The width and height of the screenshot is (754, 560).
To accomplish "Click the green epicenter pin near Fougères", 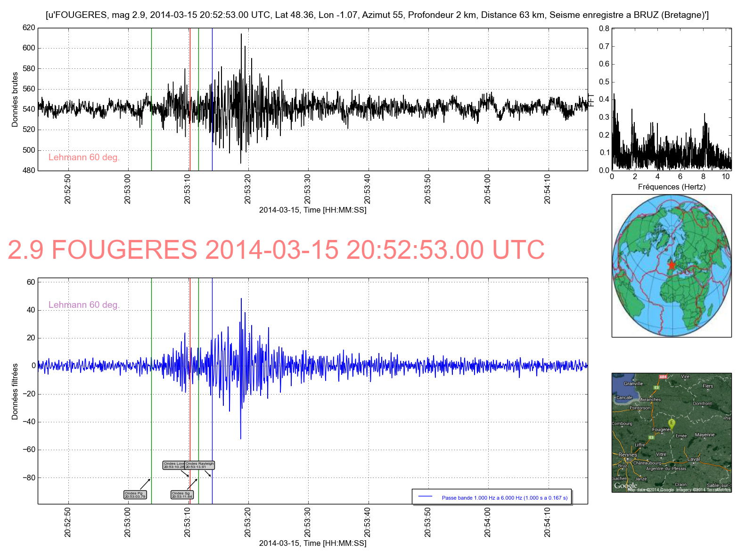I will (672, 423).
